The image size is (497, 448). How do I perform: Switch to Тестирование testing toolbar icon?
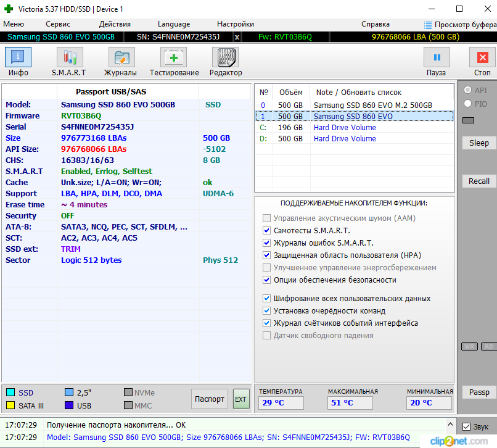tap(173, 57)
